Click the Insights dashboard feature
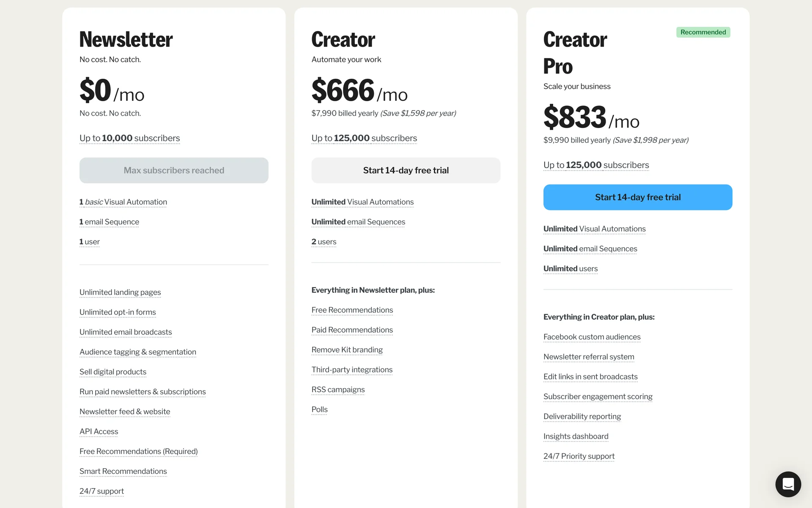Image resolution: width=812 pixels, height=508 pixels. click(576, 436)
